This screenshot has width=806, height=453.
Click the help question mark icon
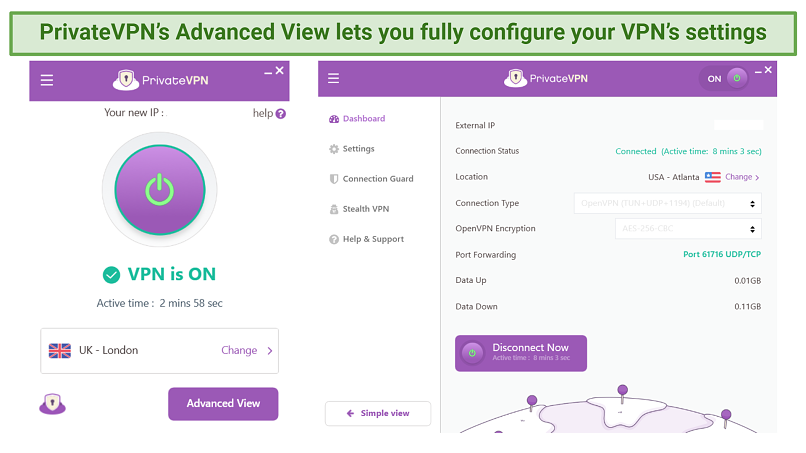point(281,114)
